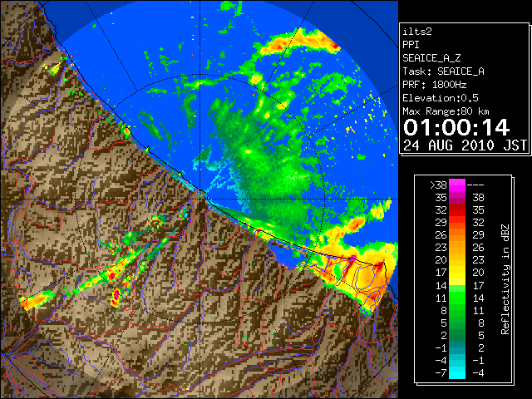Click the 'Reflectivity in dBZ' legend title
This screenshot has height=399, width=532.
tap(505, 279)
